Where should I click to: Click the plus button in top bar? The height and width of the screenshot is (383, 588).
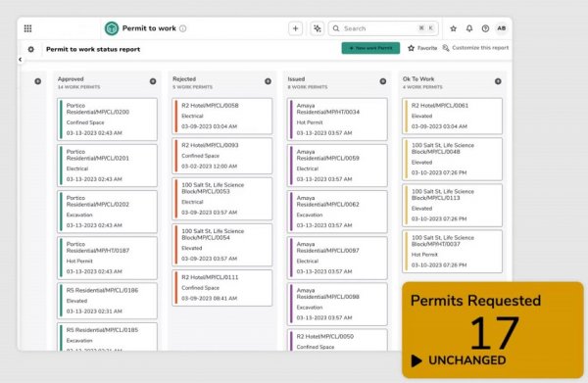pos(296,28)
